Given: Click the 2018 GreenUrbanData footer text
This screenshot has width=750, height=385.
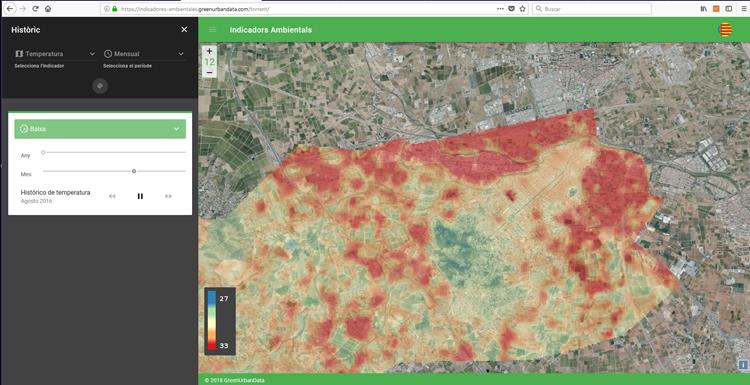Looking at the screenshot, I should pyautogui.click(x=234, y=380).
